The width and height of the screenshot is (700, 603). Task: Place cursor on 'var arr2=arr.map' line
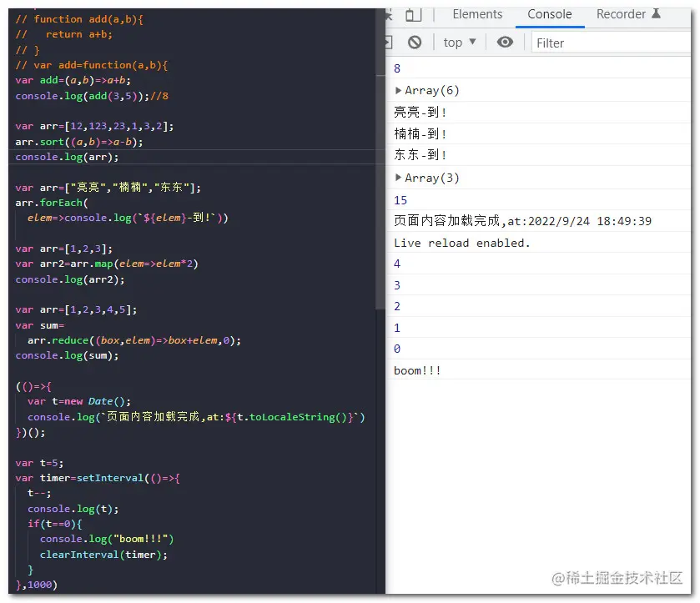[107, 264]
